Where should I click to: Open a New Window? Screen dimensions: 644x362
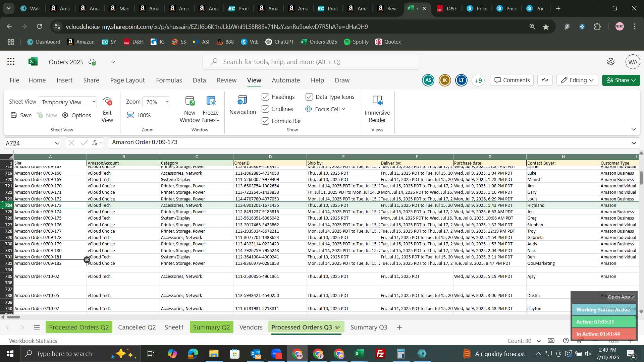pos(190,109)
